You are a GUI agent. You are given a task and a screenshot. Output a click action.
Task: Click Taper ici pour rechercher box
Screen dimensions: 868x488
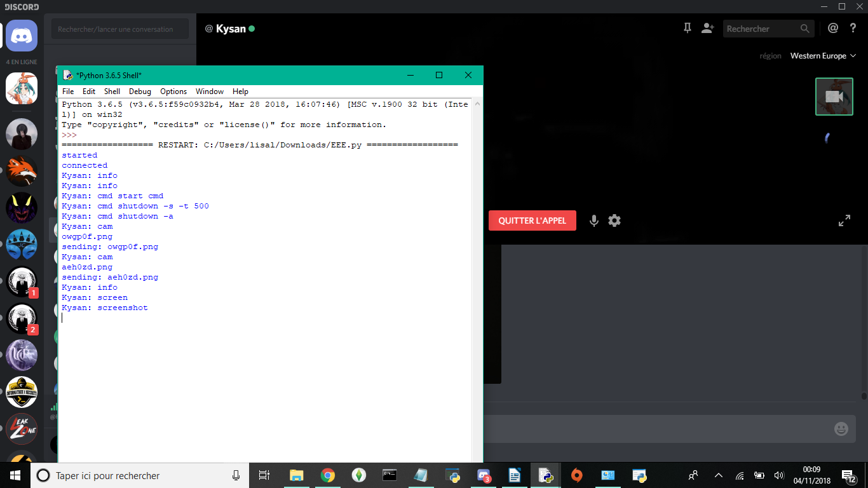[140, 475]
